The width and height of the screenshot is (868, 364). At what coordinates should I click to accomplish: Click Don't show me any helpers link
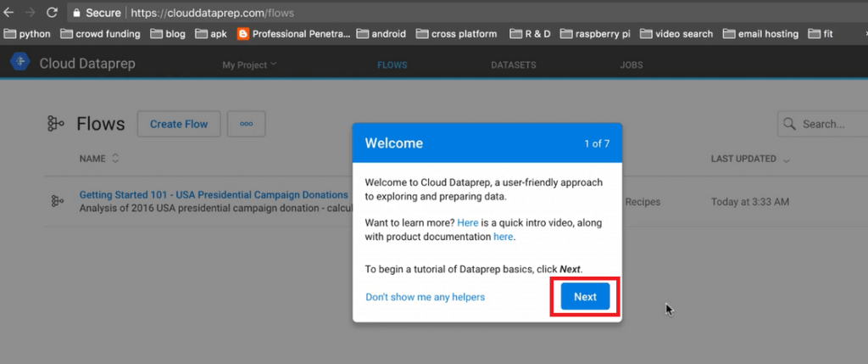(426, 297)
